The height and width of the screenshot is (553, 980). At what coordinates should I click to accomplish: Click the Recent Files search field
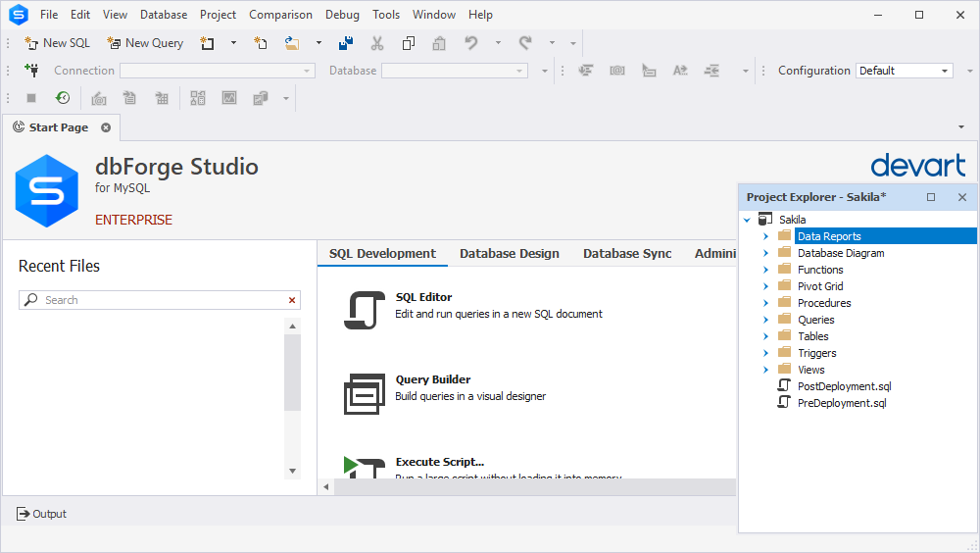[160, 300]
